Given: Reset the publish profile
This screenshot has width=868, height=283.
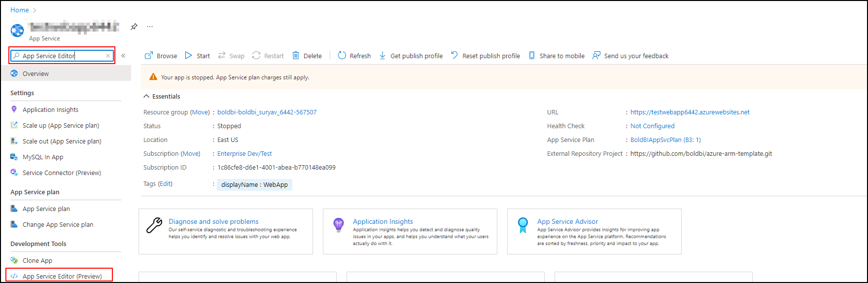Looking at the screenshot, I should coord(486,56).
